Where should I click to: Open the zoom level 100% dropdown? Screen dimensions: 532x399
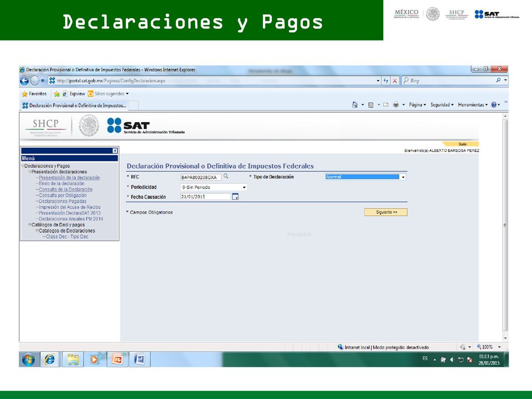click(x=499, y=347)
